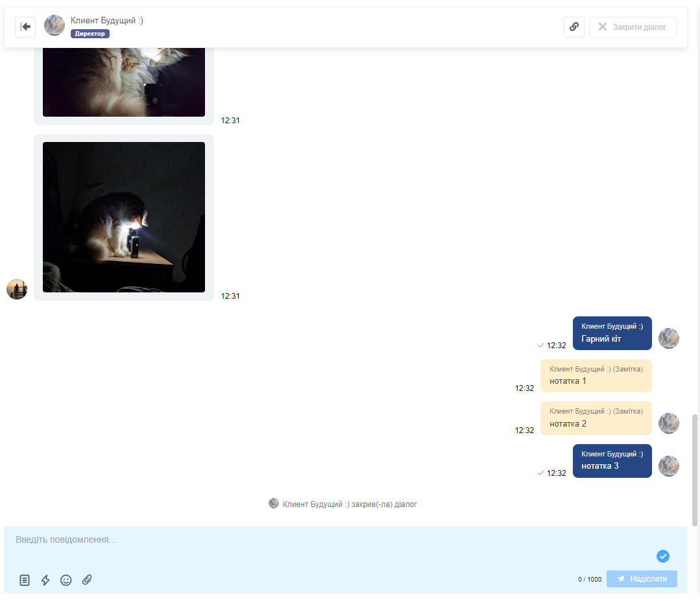Click the sender's sunset avatar beside the cat photo
Viewport: 700px width, 601px height.
click(x=17, y=289)
